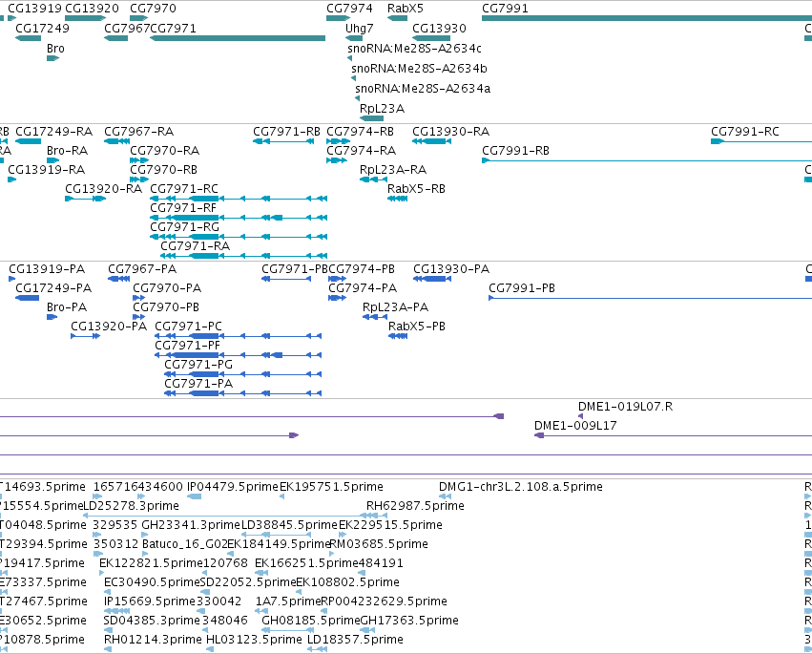Click transcript CG7971-RC label
Viewport: 812px width, 654px height.
click(184, 189)
